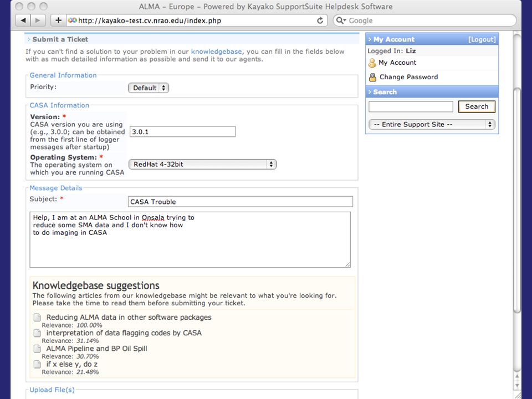Open interpretation of data flagging codes article
This screenshot has height=399, width=532.
pyautogui.click(x=124, y=333)
